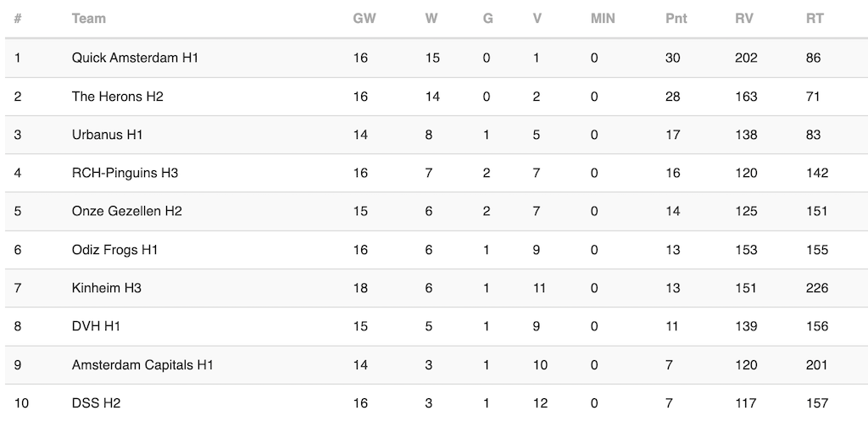868x438 pixels.
Task: Click the Team column header
Action: coord(89,19)
